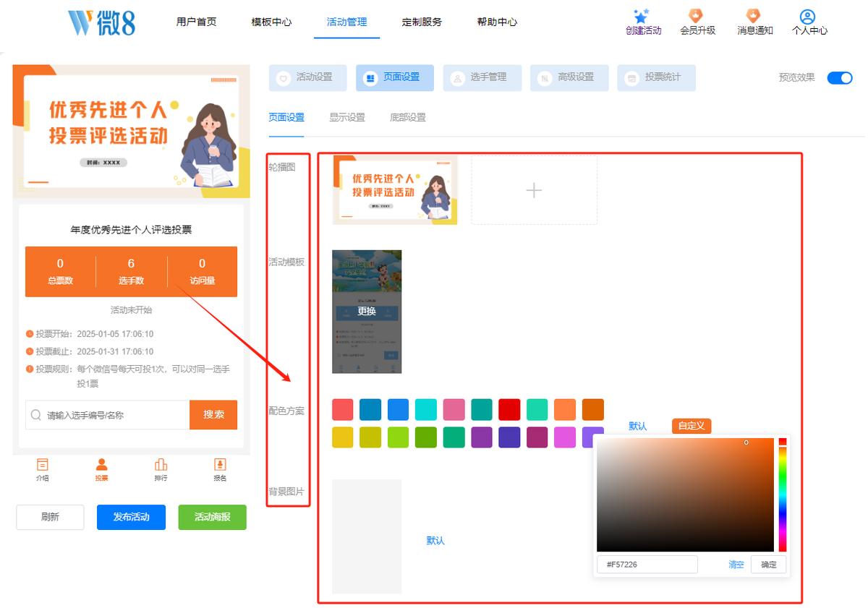Select the dark blue swatch in the top row
Viewport: 868px width, 608px height.
pos(370,409)
